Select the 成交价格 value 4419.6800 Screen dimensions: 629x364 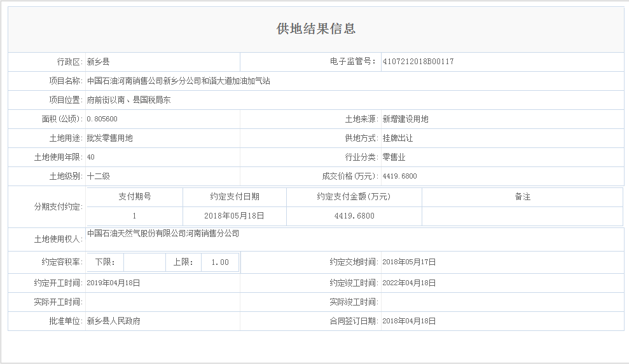(x=399, y=176)
